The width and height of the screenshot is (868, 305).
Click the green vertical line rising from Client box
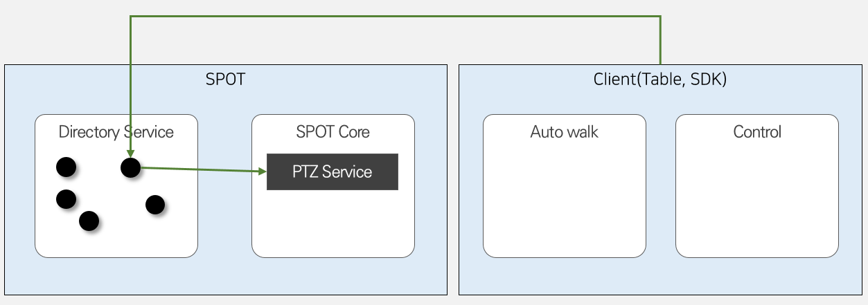point(660,41)
